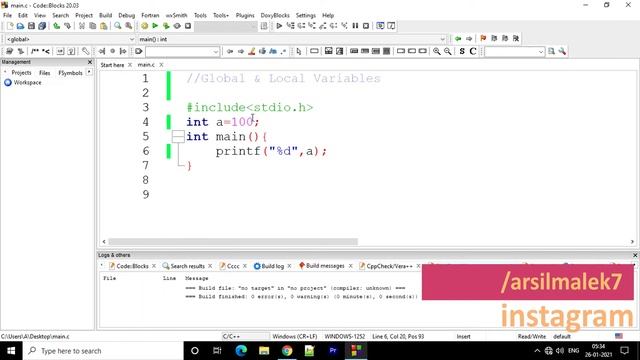Open Google Chrome from the taskbar

[x=287, y=351]
